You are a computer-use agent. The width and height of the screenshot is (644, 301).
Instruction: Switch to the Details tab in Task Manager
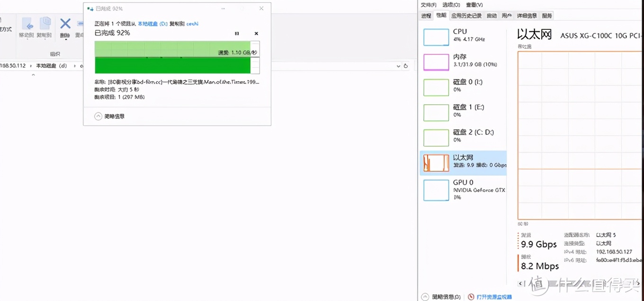point(527,16)
